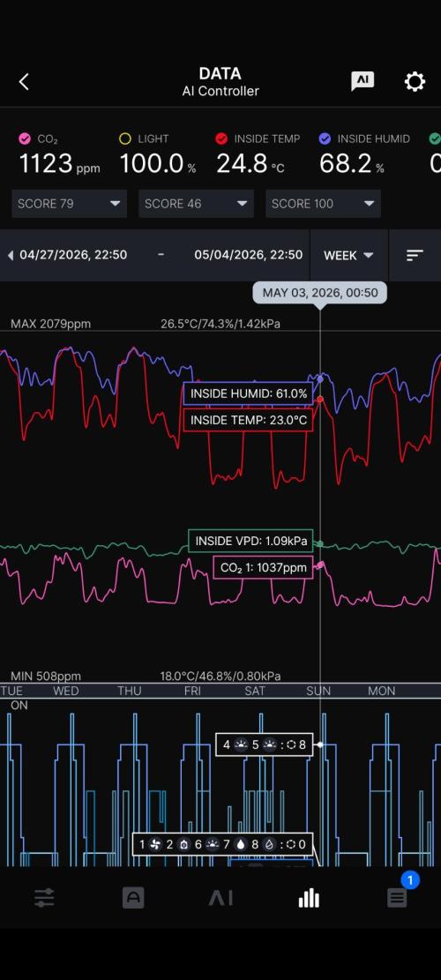This screenshot has width=441, height=980.
Task: Open the SCORE 100 dropdown
Action: coord(323,204)
